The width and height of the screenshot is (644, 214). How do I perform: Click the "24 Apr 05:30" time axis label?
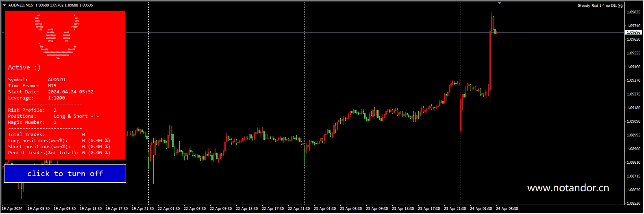click(x=507, y=209)
